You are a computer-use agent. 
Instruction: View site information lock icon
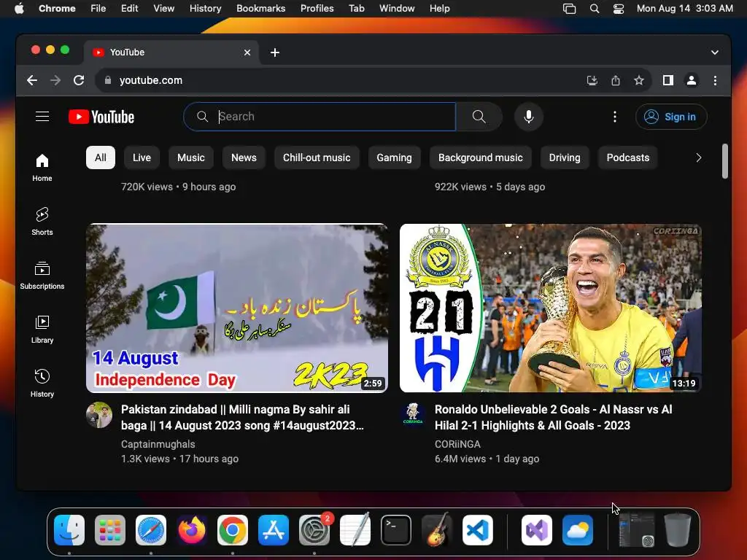(x=108, y=80)
